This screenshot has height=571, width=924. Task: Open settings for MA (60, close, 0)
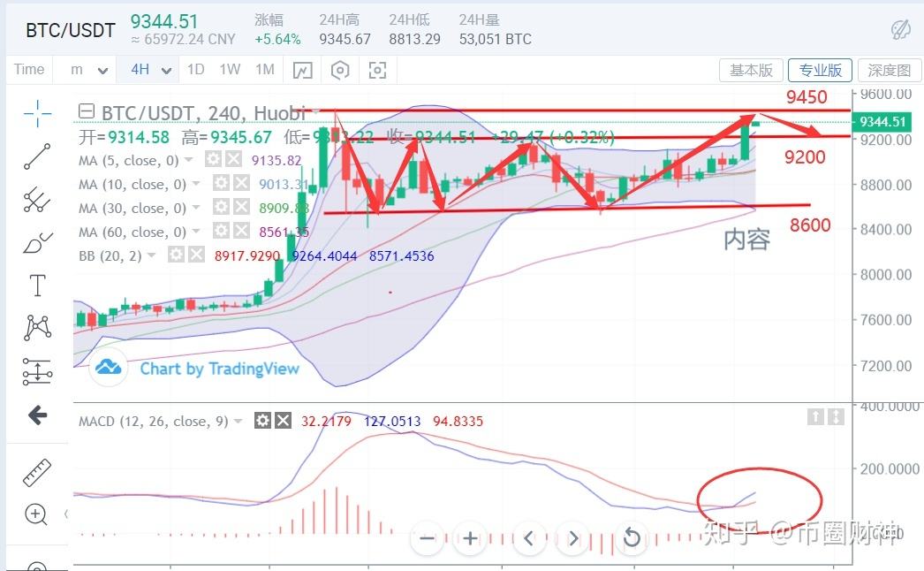[220, 230]
